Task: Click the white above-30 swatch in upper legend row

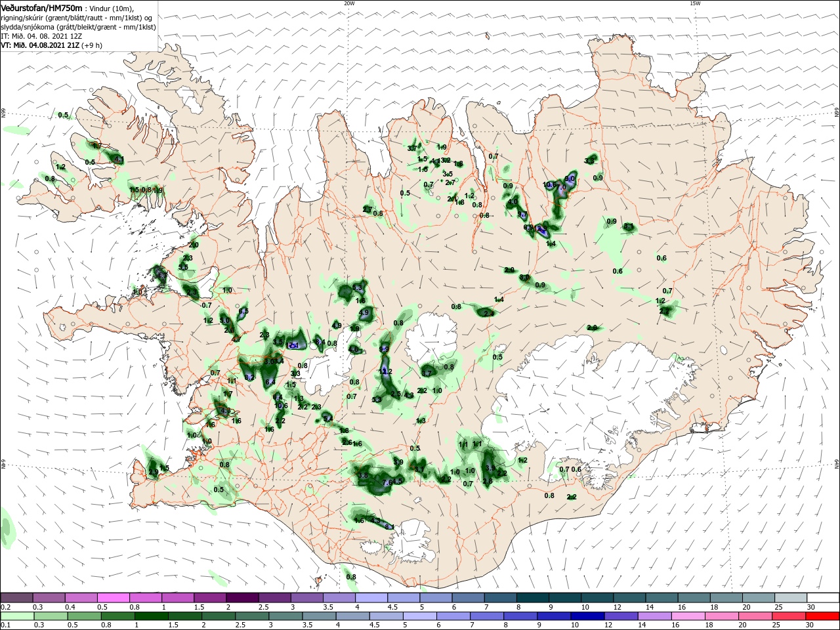Action: click(x=822, y=597)
